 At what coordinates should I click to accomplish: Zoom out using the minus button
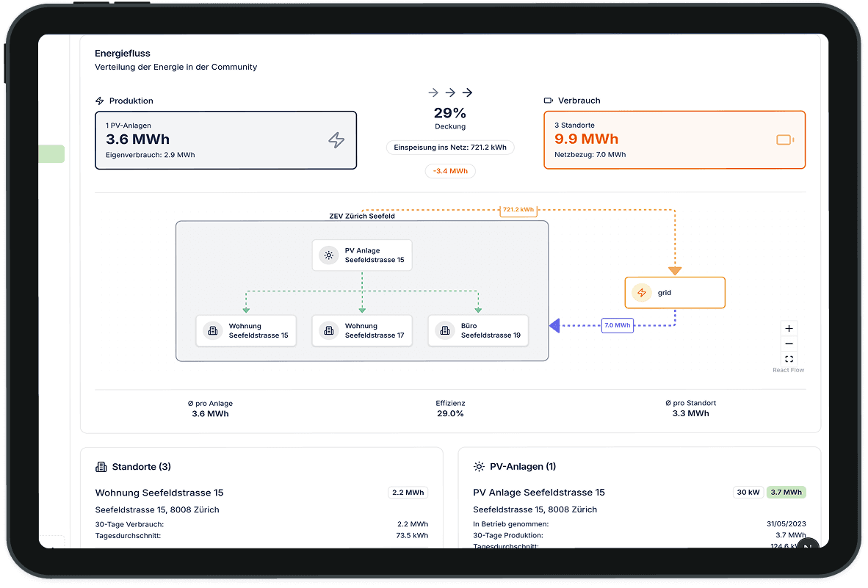tap(789, 344)
